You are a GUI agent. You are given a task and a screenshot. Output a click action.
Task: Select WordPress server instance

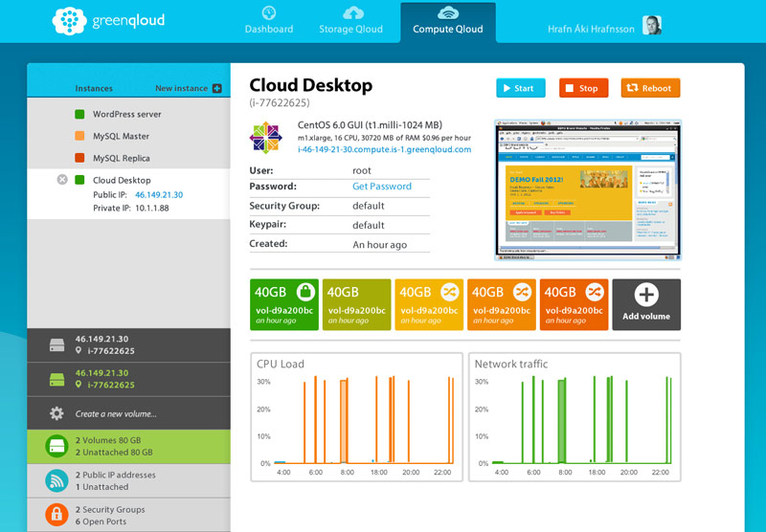point(128,114)
